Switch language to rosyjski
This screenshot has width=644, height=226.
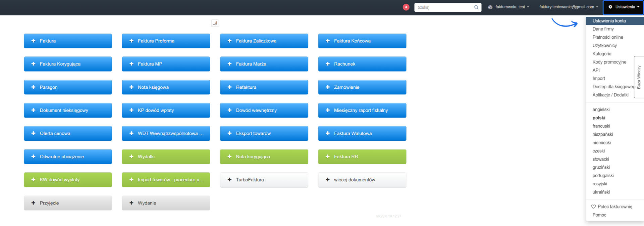(x=600, y=184)
